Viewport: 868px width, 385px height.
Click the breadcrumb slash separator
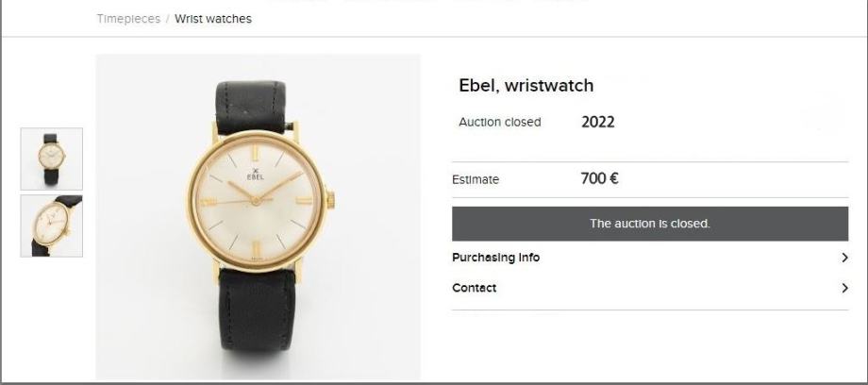pos(168,19)
